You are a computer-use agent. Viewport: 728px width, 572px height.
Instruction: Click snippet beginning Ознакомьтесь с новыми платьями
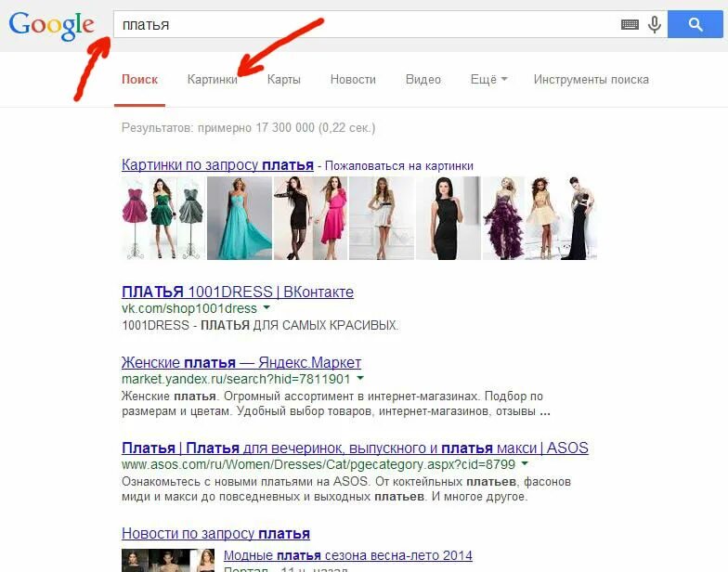click(346, 488)
